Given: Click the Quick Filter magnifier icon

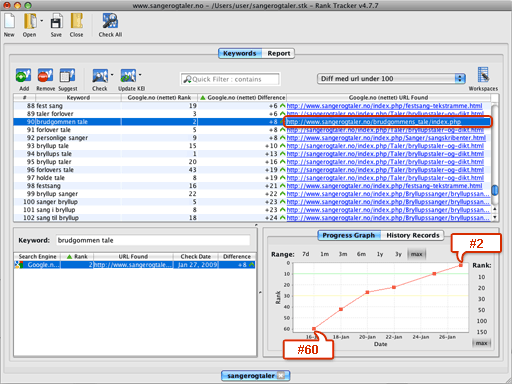Looking at the screenshot, I should pos(187,79).
